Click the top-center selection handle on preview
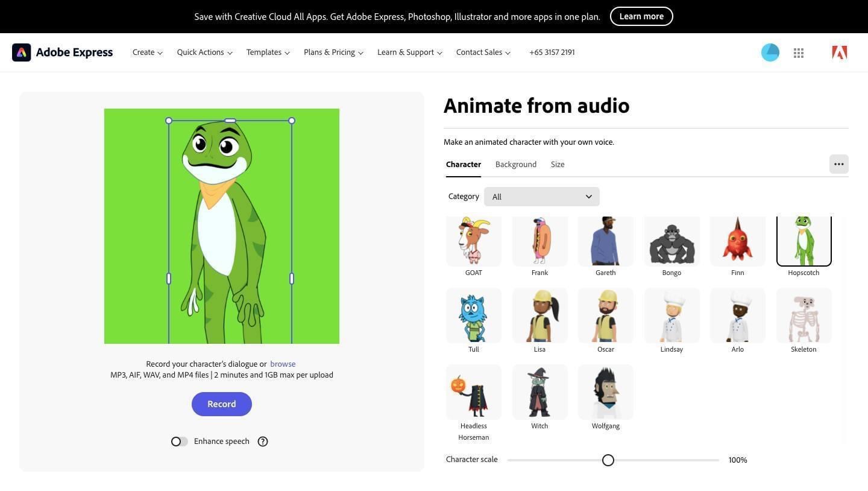 coord(230,121)
